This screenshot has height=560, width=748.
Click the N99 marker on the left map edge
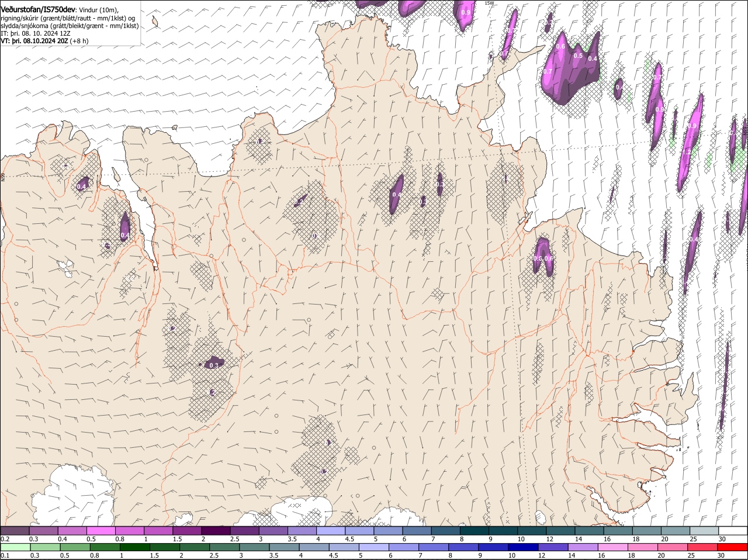[3, 176]
